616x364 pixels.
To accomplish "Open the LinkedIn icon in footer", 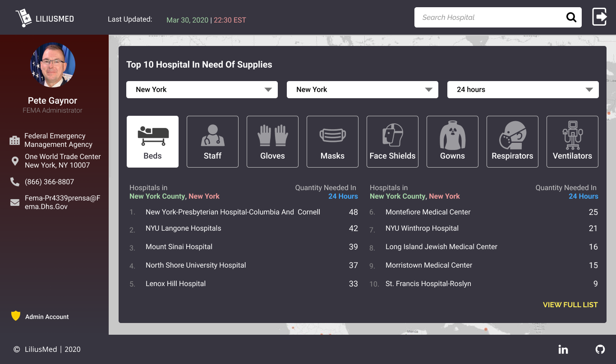I will click(563, 349).
